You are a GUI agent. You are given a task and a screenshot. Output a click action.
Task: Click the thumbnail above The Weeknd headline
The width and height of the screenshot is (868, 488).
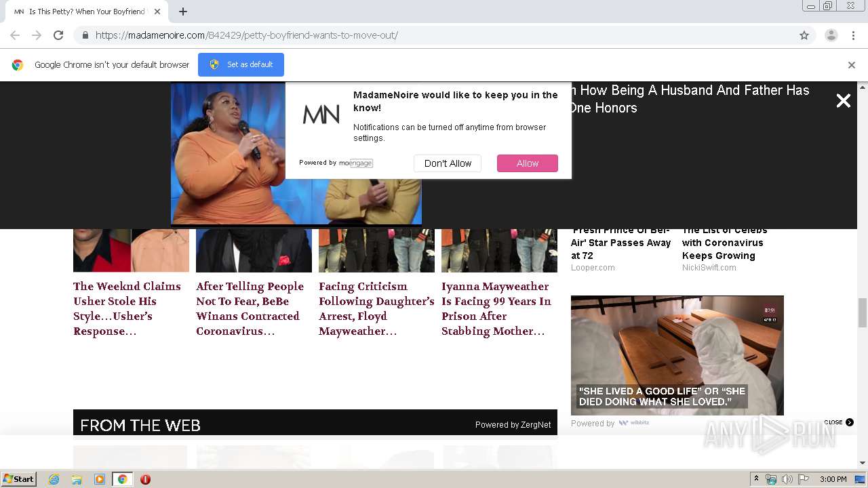[x=131, y=251]
